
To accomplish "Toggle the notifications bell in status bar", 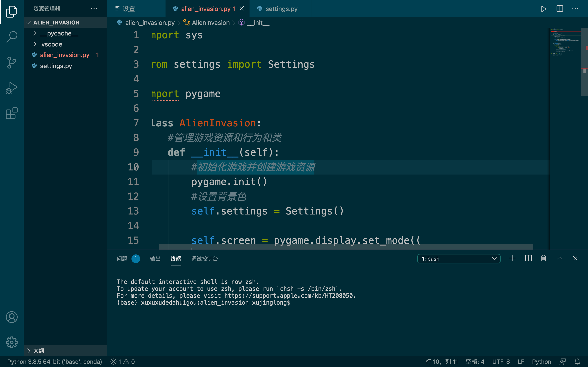I will click(x=577, y=362).
